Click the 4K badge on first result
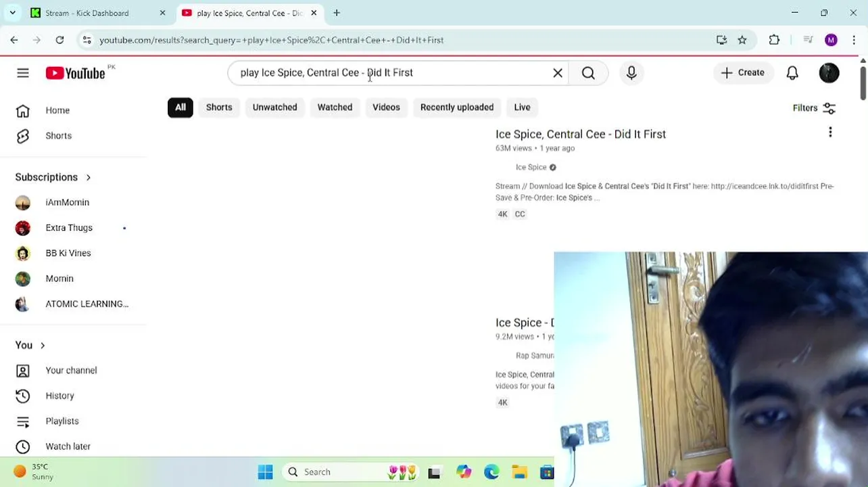 click(502, 214)
